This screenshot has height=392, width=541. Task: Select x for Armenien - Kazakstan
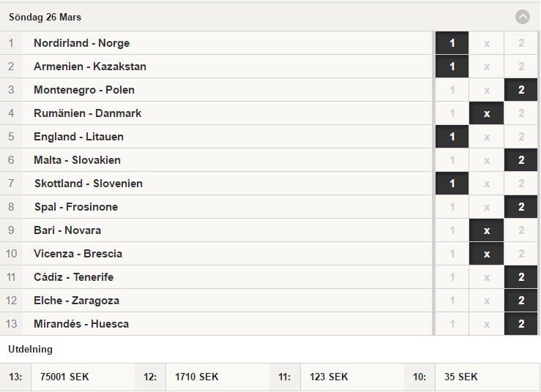coord(487,67)
